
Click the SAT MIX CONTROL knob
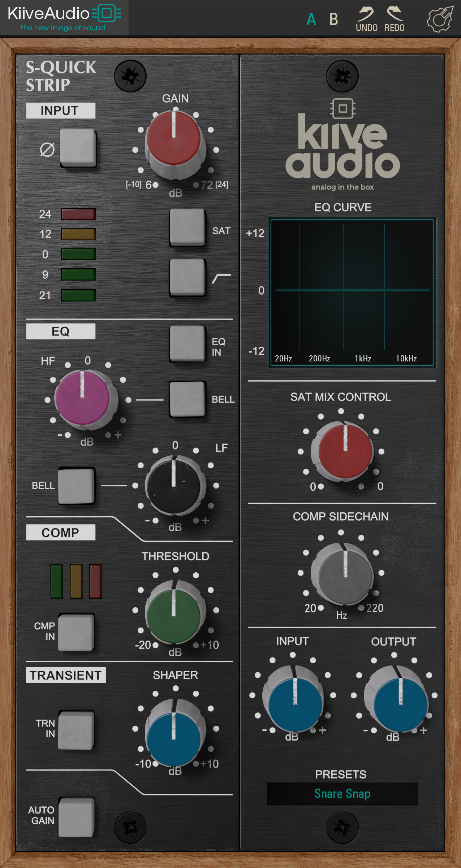click(342, 451)
